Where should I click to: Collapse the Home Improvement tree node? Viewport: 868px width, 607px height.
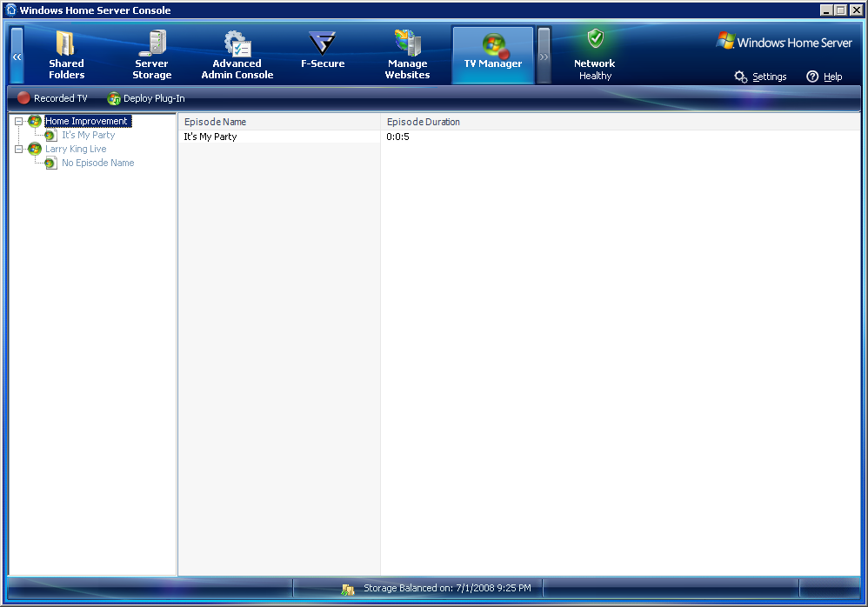[x=18, y=121]
